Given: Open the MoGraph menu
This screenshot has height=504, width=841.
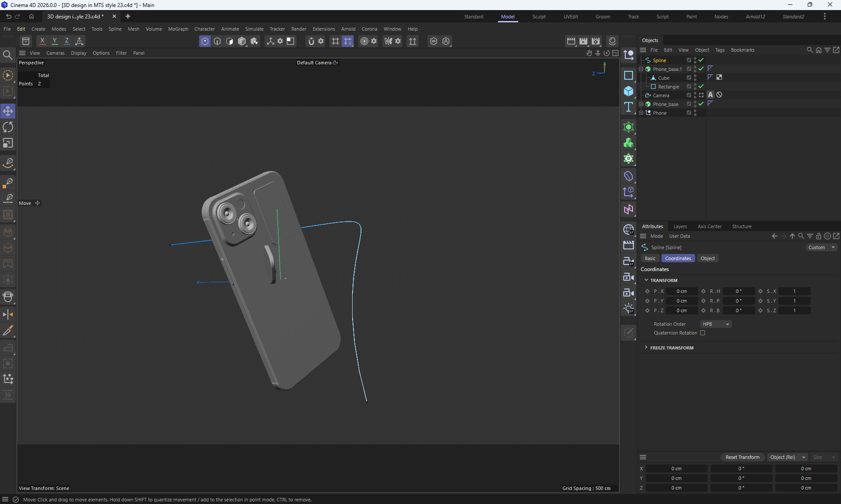Looking at the screenshot, I should pyautogui.click(x=178, y=29).
